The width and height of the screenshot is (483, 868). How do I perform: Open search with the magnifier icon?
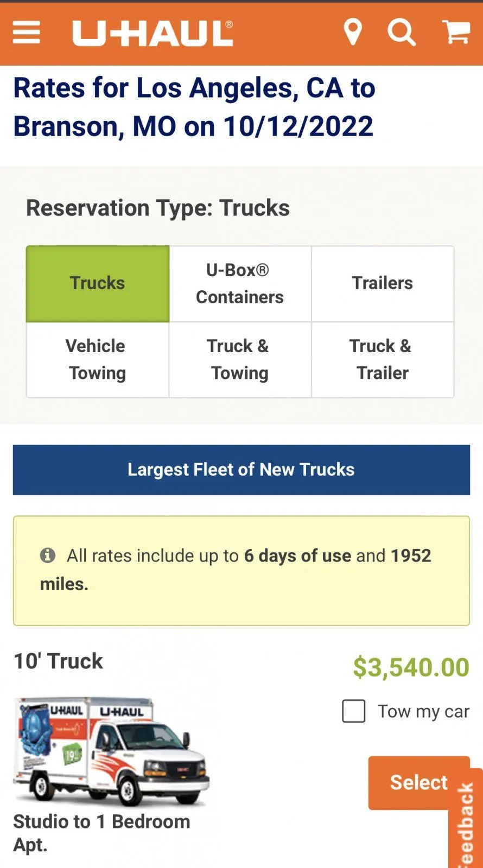[x=402, y=33]
